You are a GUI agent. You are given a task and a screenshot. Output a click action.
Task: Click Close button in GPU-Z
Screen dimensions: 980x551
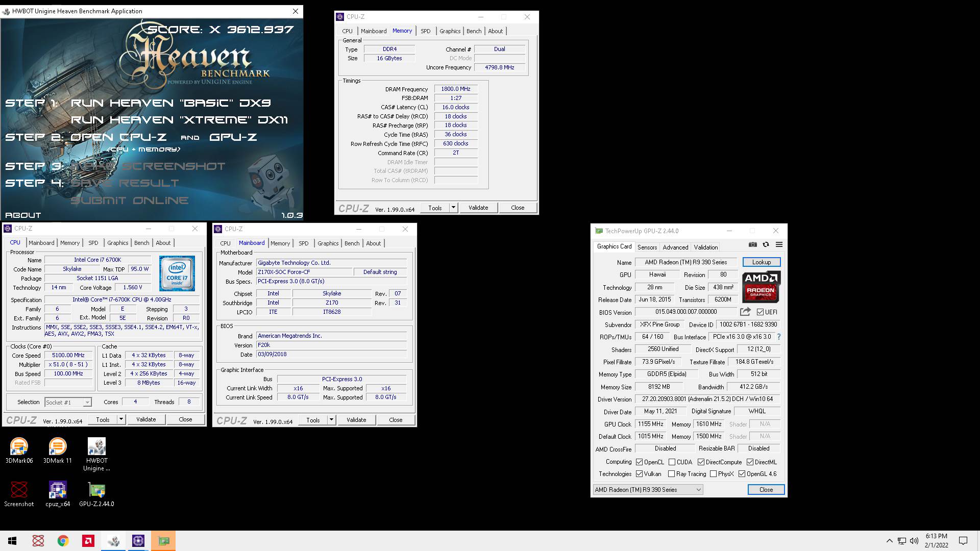tap(766, 490)
